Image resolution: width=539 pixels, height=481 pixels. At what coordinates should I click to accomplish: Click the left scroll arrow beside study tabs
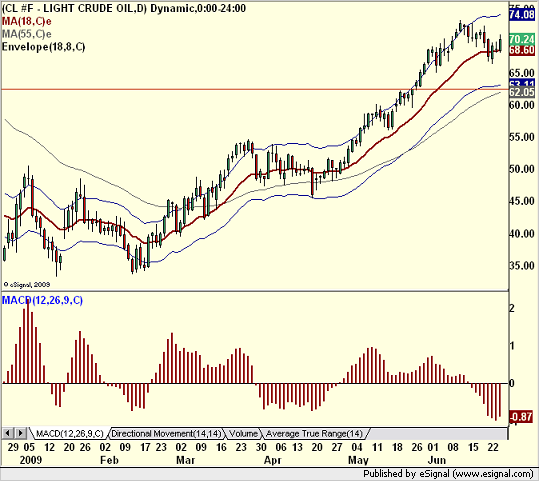(x=8, y=433)
